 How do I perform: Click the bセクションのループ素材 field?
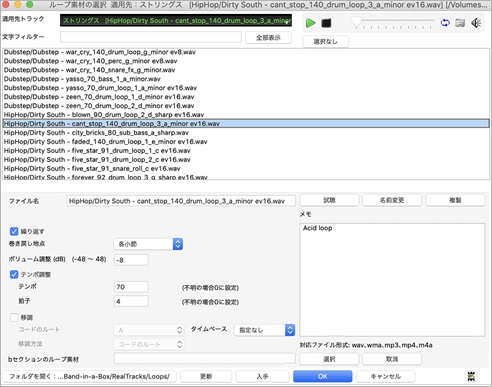[205, 359]
